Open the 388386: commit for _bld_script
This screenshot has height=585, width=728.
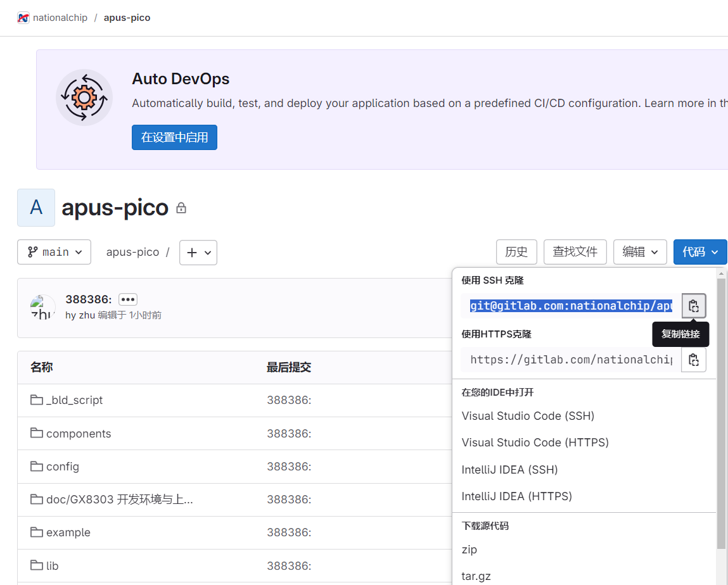pos(289,400)
